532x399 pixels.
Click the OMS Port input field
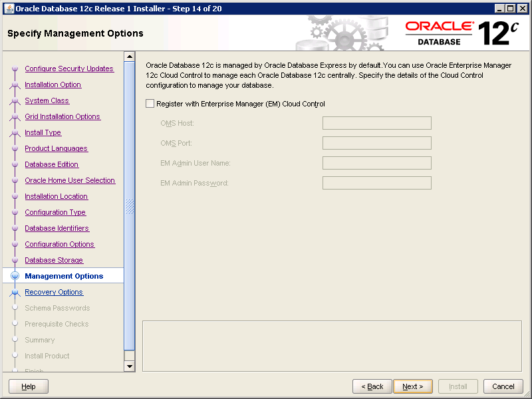coord(376,143)
